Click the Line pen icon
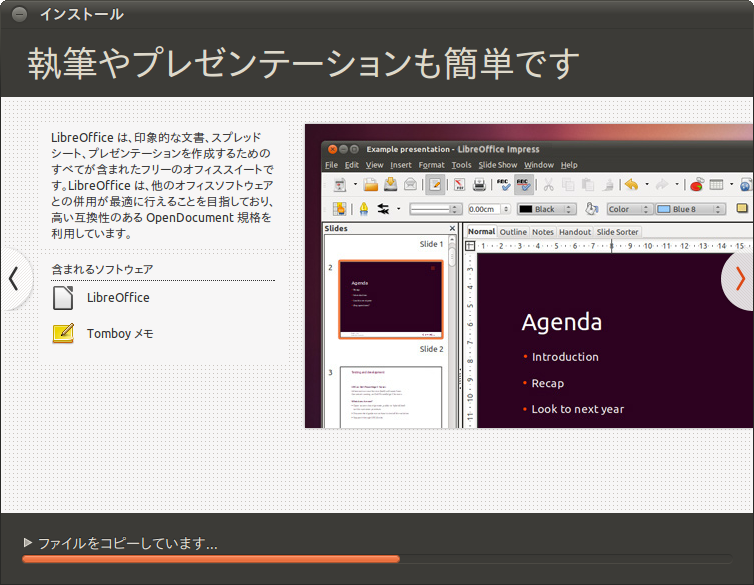 364,209
